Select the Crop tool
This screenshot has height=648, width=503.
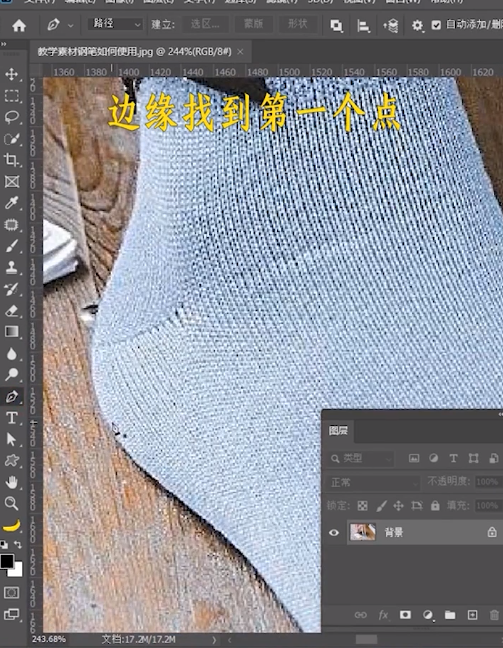[12, 160]
